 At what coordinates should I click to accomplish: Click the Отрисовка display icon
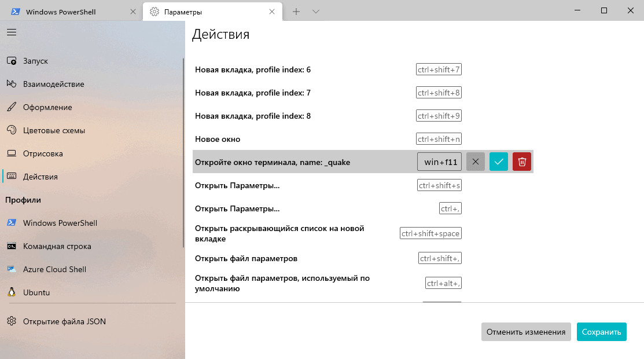pos(12,153)
